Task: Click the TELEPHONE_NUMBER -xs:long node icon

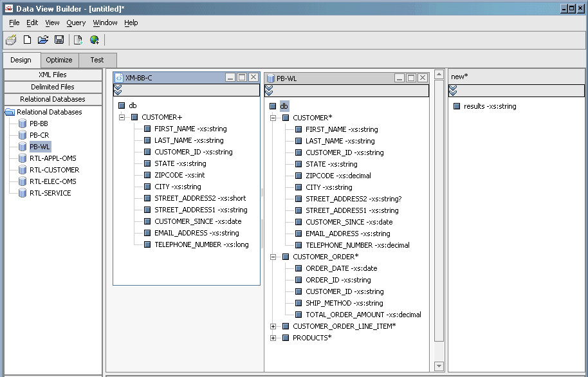Action: (147, 244)
